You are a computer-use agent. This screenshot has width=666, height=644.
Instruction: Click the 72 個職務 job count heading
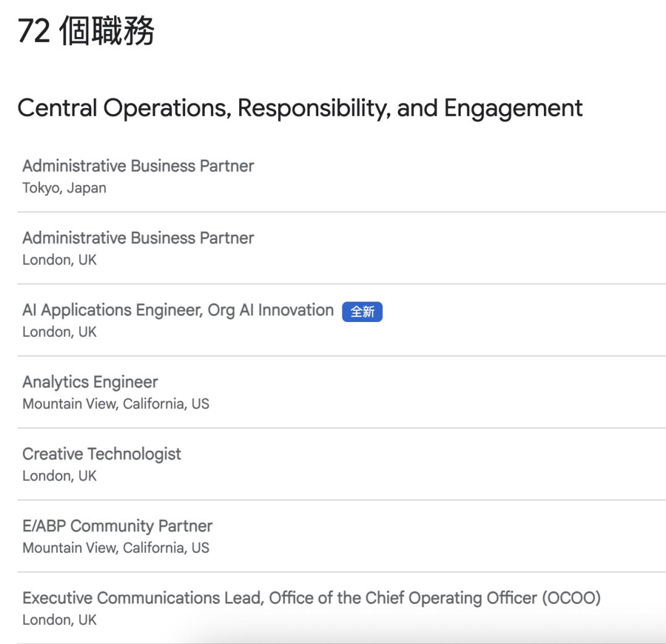click(86, 31)
